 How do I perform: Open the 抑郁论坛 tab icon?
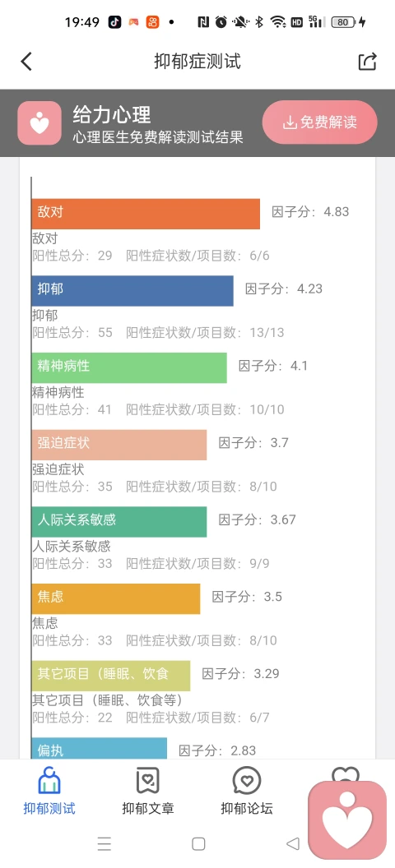[x=247, y=781]
